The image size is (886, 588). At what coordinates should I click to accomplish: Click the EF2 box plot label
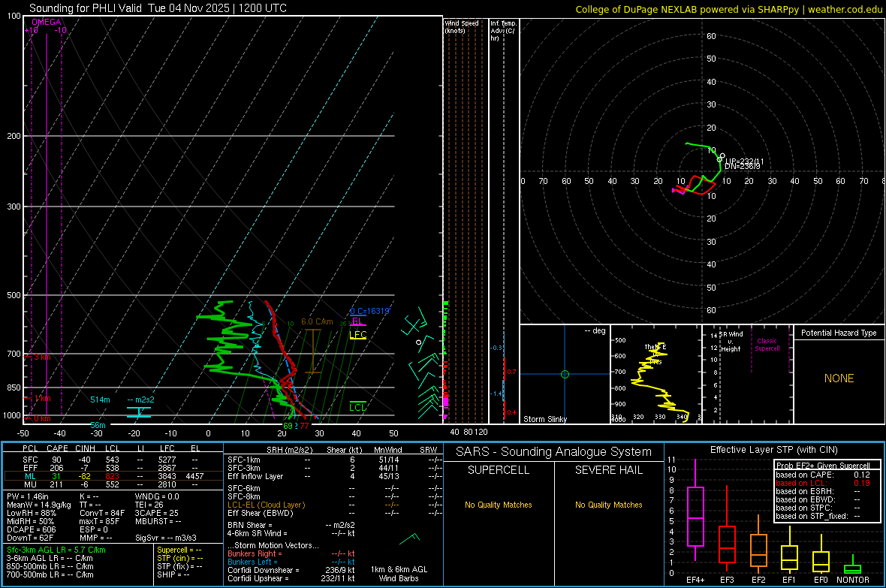pos(758,580)
